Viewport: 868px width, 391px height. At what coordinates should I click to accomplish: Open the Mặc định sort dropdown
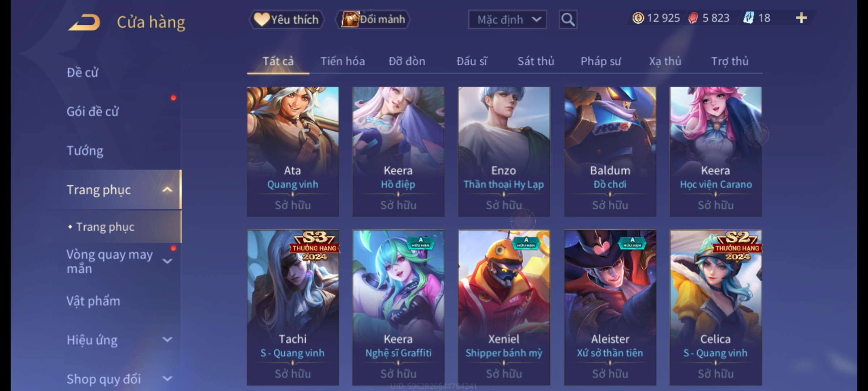pyautogui.click(x=507, y=20)
